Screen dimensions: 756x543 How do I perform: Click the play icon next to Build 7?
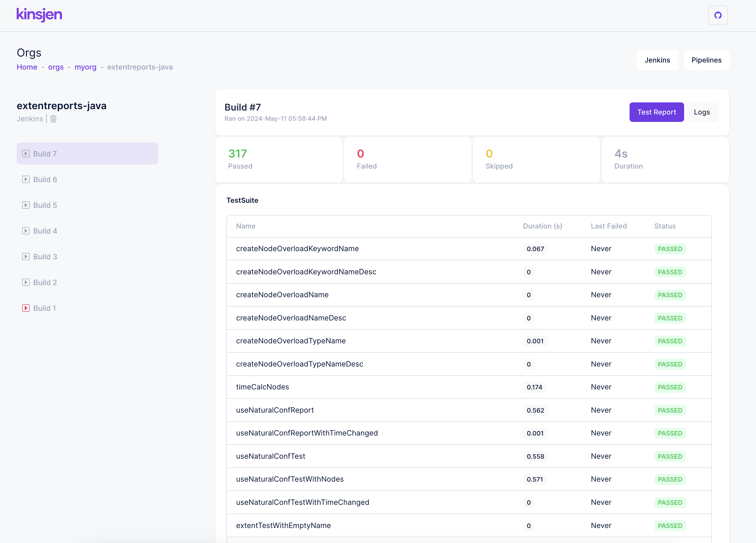(26, 154)
